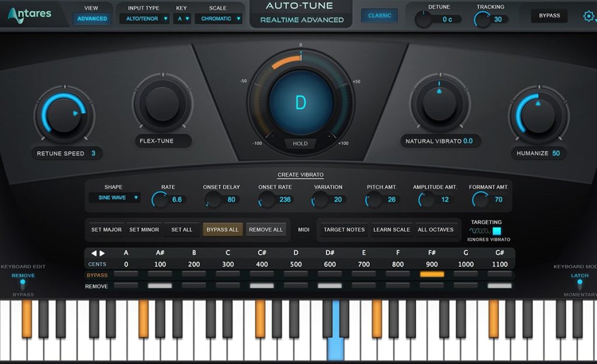Open the Scale Chromatic dropdown
597x364 pixels.
(219, 19)
